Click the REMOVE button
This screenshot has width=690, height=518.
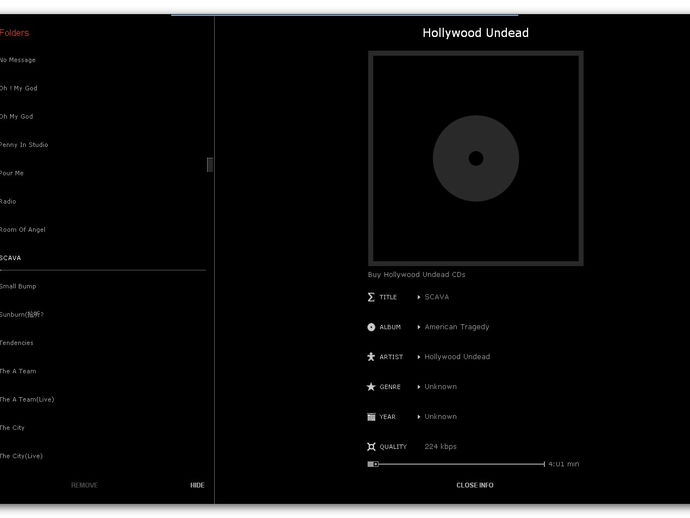coord(84,485)
